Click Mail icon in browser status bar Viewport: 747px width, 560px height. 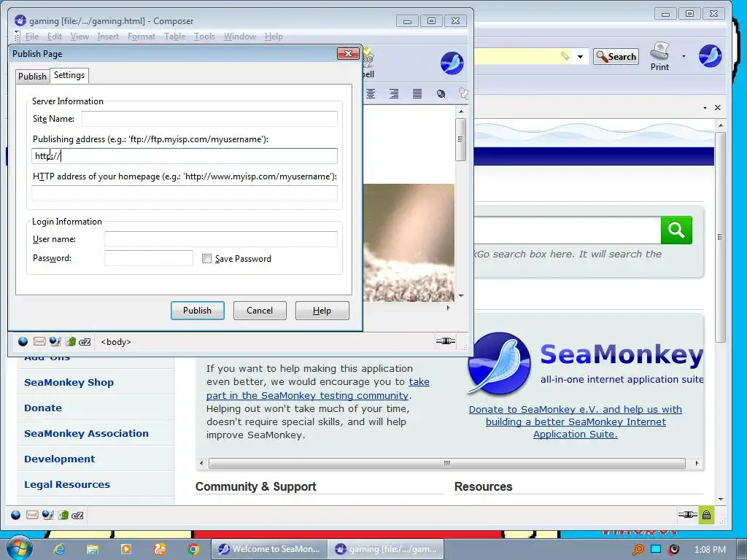tap(32, 516)
